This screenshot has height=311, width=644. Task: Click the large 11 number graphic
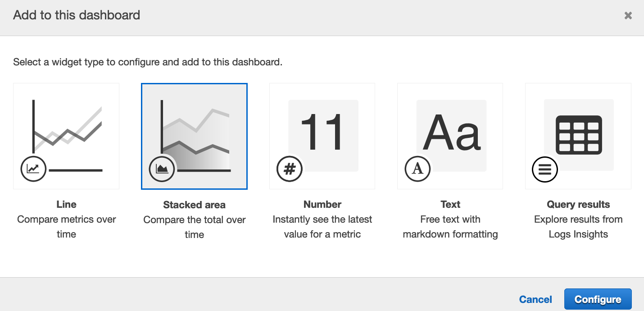[x=322, y=132]
